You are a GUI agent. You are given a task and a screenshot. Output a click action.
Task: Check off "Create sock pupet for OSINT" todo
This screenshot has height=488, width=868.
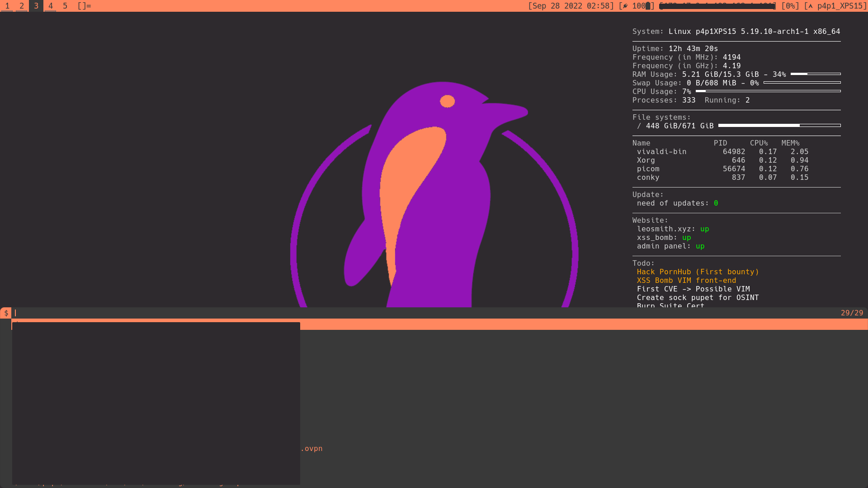pyautogui.click(x=698, y=297)
